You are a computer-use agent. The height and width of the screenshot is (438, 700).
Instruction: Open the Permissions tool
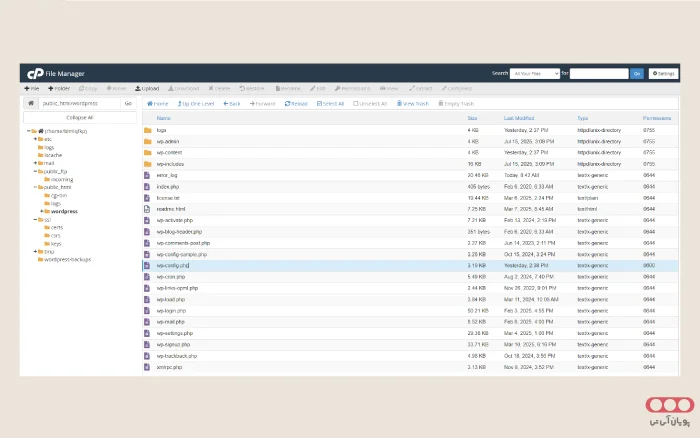pyautogui.click(x=353, y=88)
